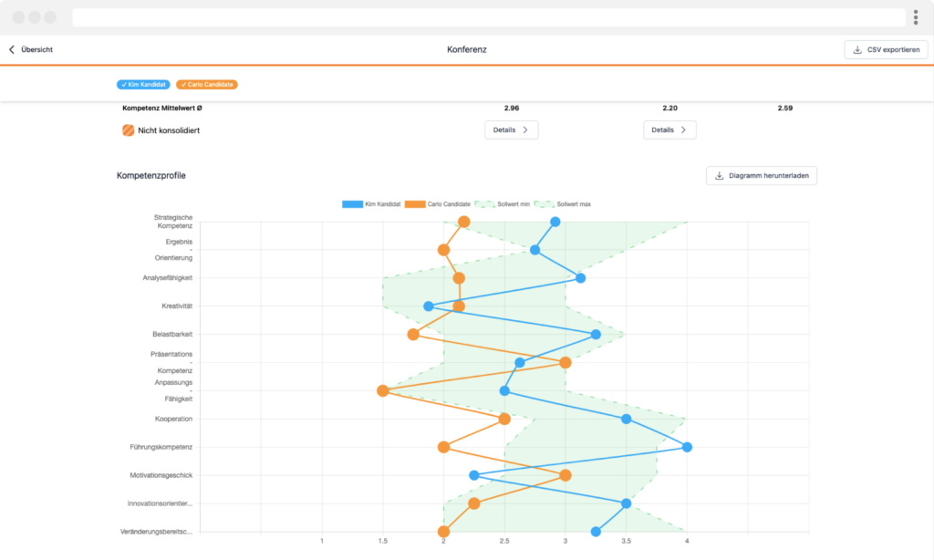Click the Konferenz page title

467,49
